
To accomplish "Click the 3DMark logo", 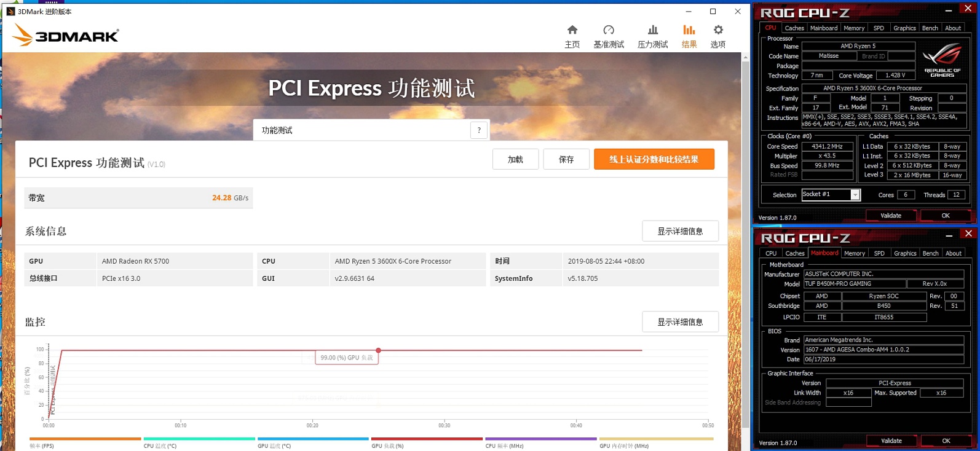I will (66, 36).
